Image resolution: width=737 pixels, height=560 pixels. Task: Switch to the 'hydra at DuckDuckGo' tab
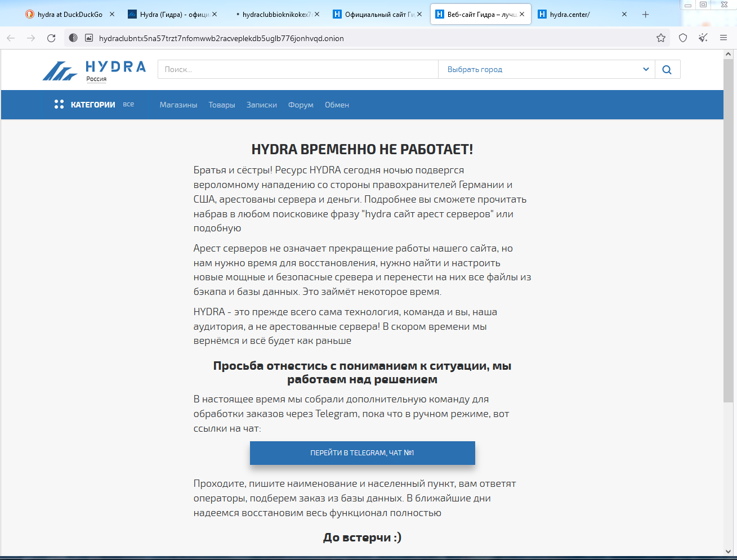[x=69, y=15]
